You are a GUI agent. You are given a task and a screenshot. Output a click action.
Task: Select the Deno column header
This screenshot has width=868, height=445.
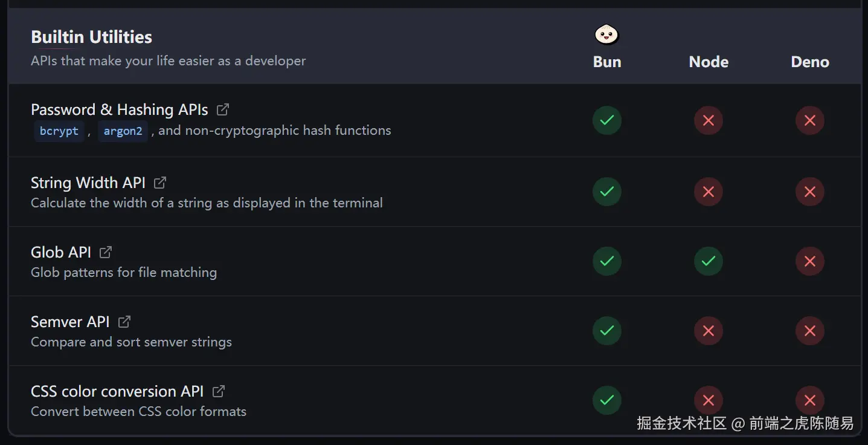pyautogui.click(x=809, y=62)
